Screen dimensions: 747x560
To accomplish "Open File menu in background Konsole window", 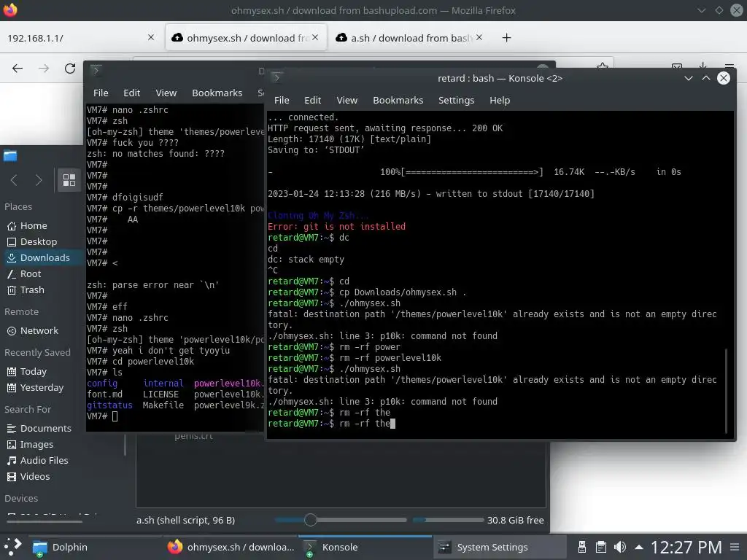I will point(101,93).
